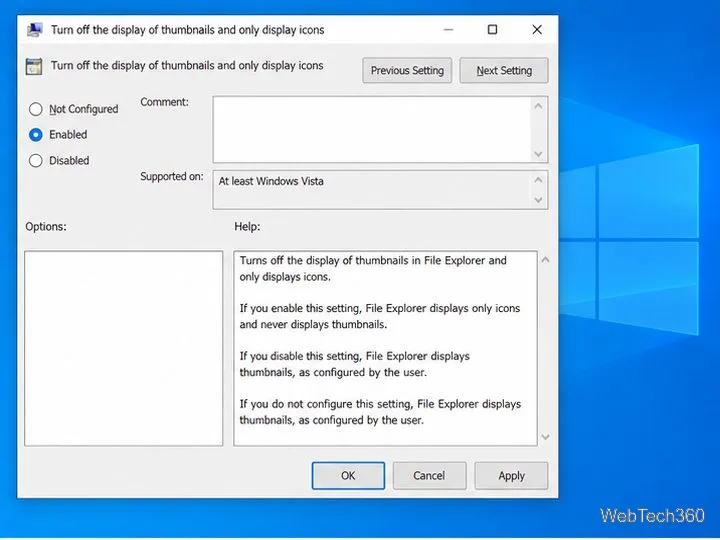The height and width of the screenshot is (540, 720).
Task: Click the Help pane scroll down arrow
Action: click(x=545, y=437)
